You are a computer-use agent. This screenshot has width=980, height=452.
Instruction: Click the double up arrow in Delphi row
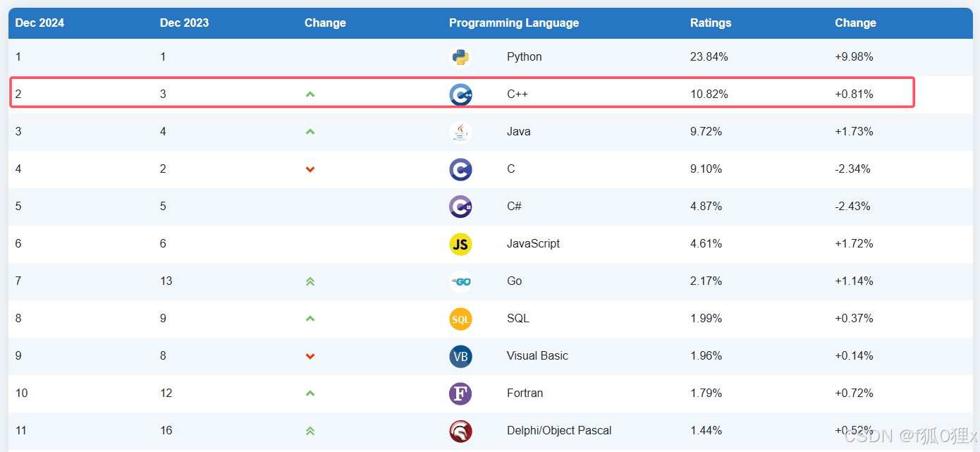coord(310,431)
